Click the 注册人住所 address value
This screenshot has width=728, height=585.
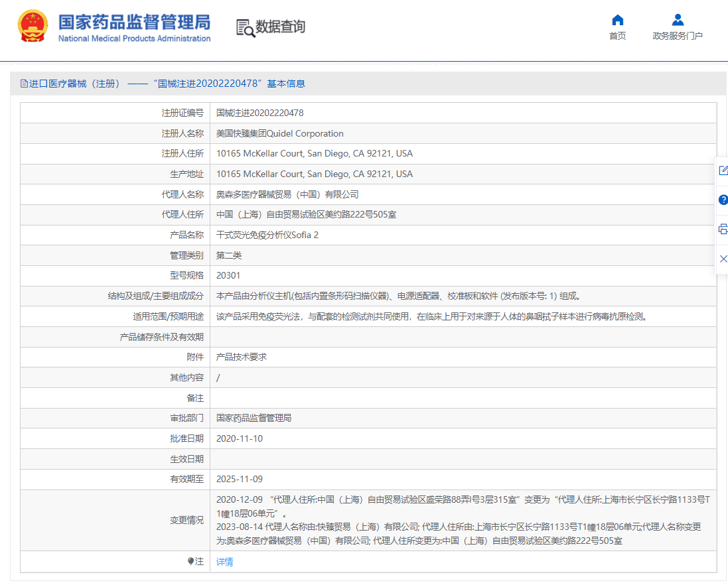pos(315,154)
